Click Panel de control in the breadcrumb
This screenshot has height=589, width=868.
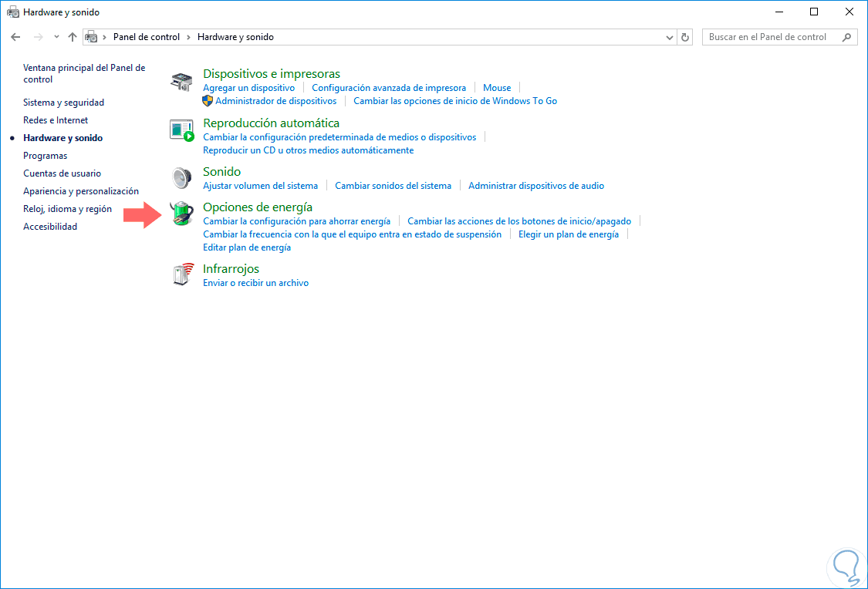pos(146,37)
